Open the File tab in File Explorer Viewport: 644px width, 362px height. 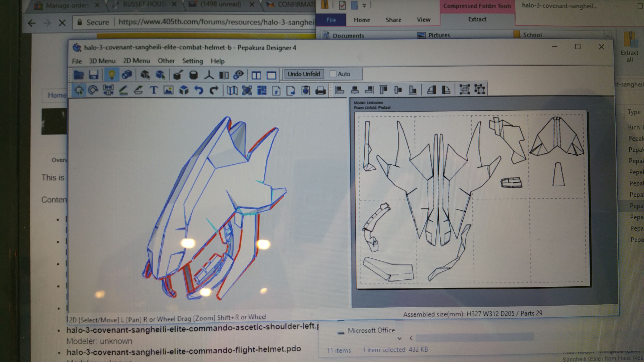pyautogui.click(x=331, y=20)
